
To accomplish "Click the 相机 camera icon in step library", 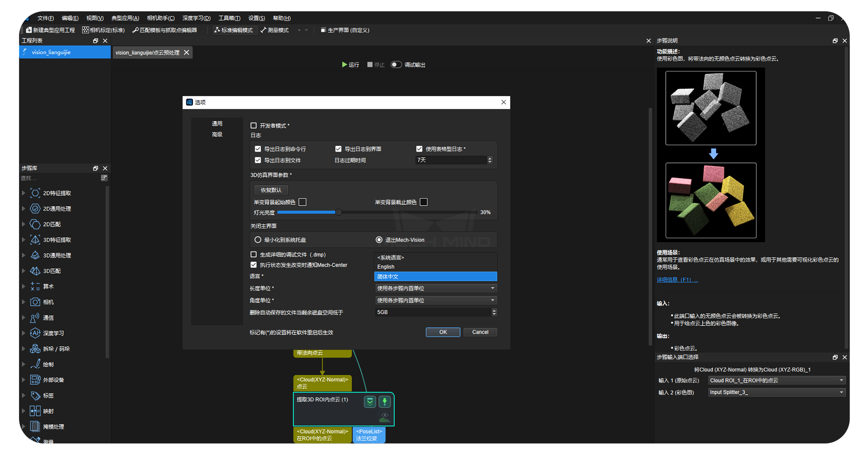I will [x=35, y=302].
